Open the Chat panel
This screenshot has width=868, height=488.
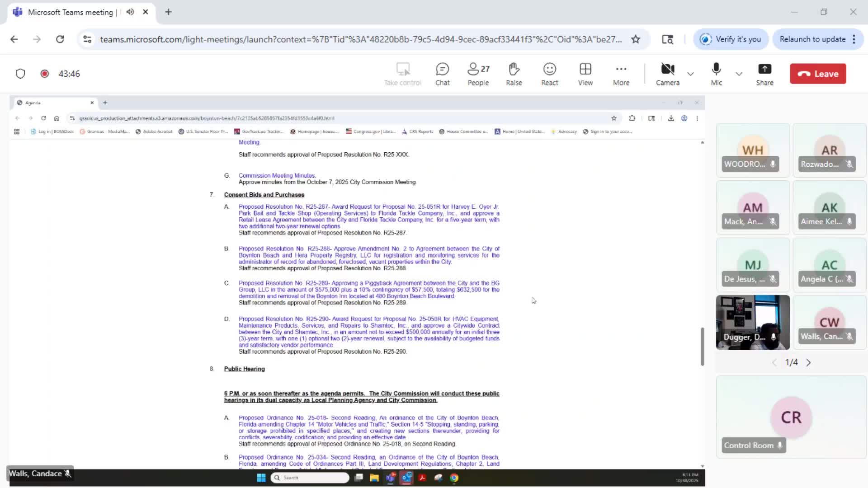442,74
